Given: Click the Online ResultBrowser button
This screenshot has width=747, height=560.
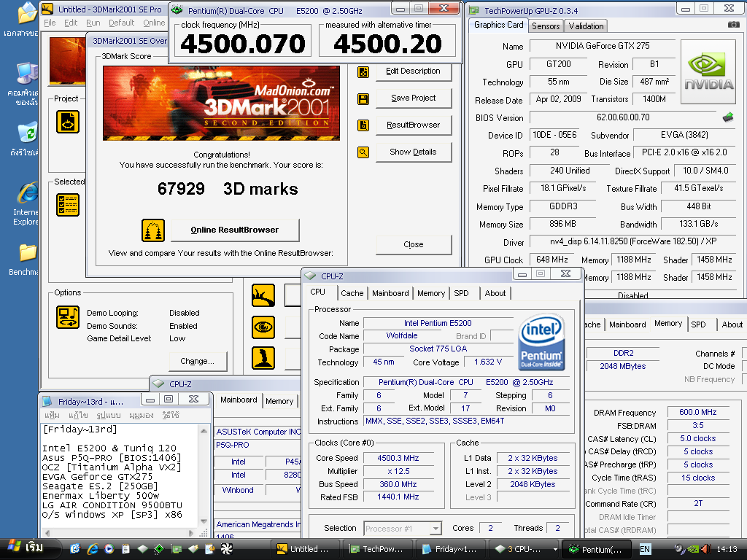Looking at the screenshot, I should (235, 230).
